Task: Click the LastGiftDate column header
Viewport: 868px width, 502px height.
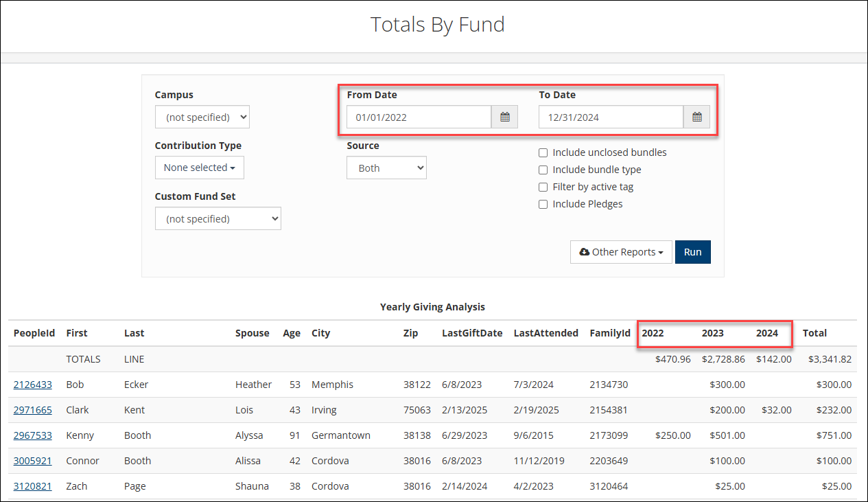Action: tap(472, 333)
